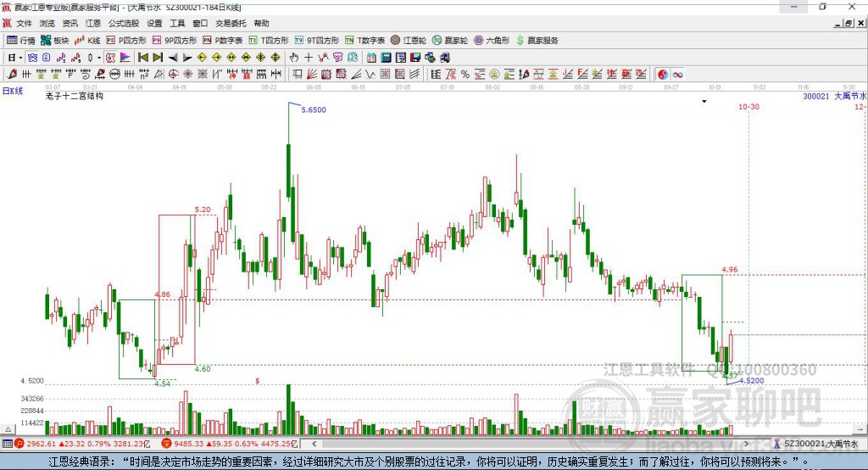Click the 4.96 red price label
Image resolution: width=868 pixels, height=470 pixels.
point(730,270)
